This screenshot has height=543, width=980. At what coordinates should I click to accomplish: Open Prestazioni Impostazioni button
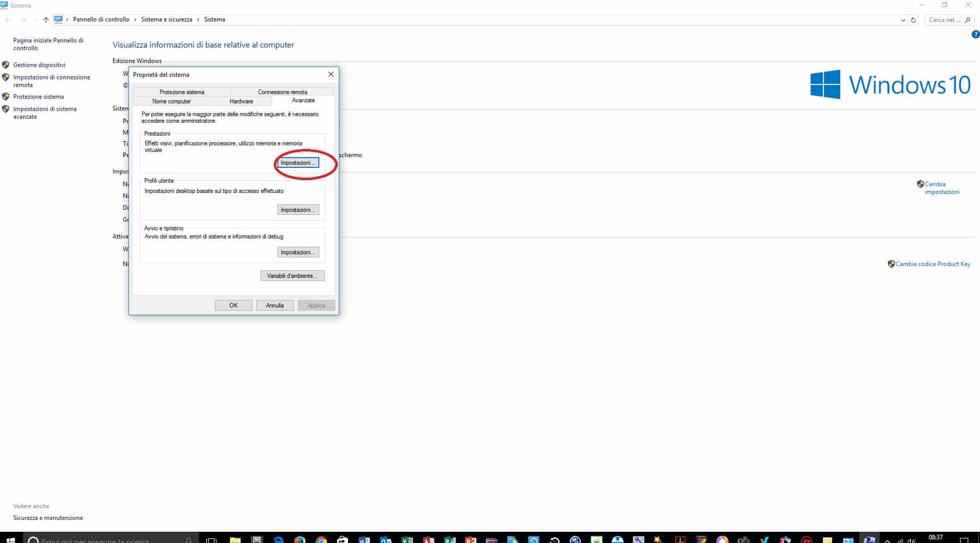click(298, 163)
